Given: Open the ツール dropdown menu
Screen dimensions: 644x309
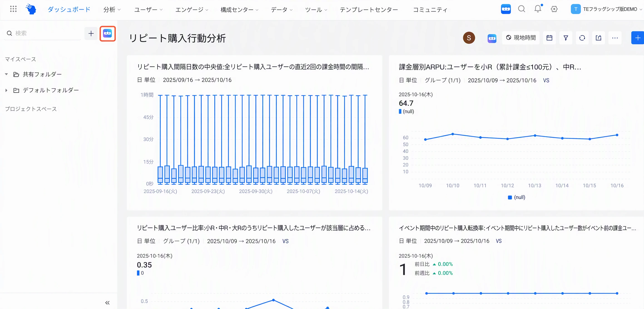Looking at the screenshot, I should [x=316, y=10].
